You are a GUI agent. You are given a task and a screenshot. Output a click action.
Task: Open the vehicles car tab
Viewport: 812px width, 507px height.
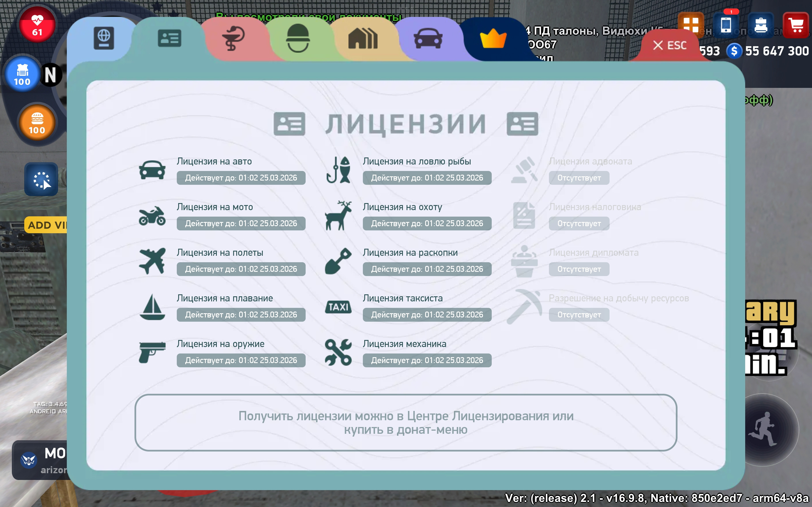click(428, 38)
